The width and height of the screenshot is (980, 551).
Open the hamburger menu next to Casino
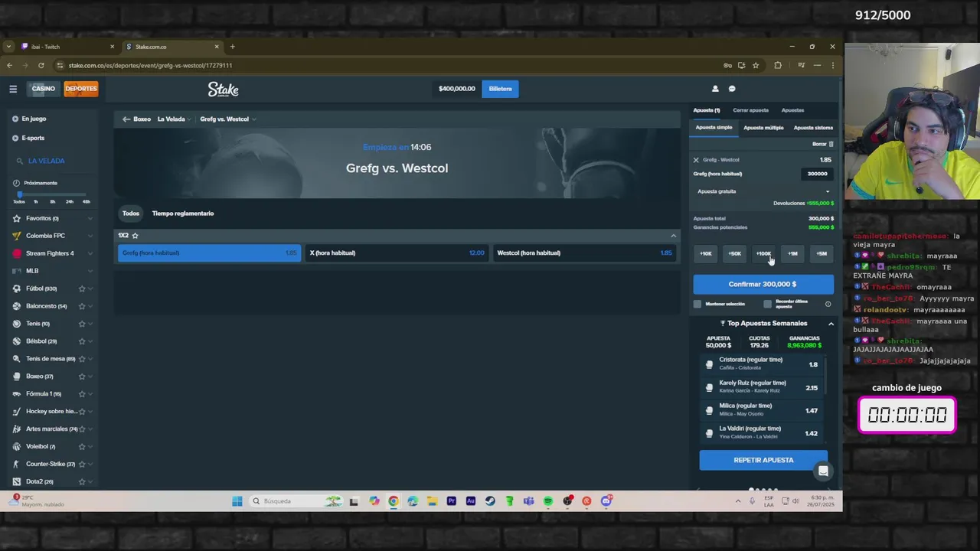[x=13, y=89]
